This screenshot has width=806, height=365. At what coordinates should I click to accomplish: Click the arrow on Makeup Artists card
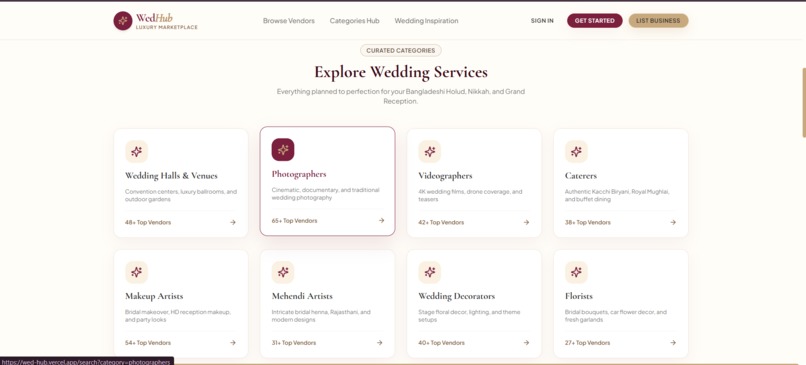click(x=233, y=343)
